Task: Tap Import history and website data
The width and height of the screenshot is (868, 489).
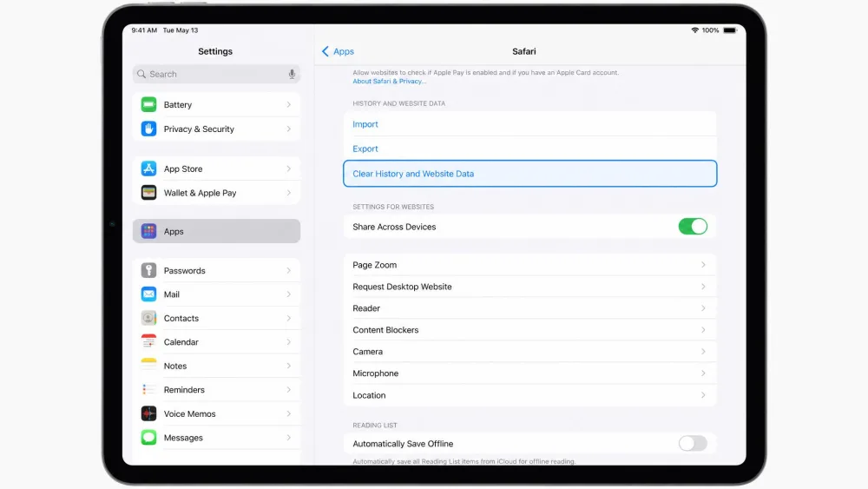Action: tap(529, 124)
